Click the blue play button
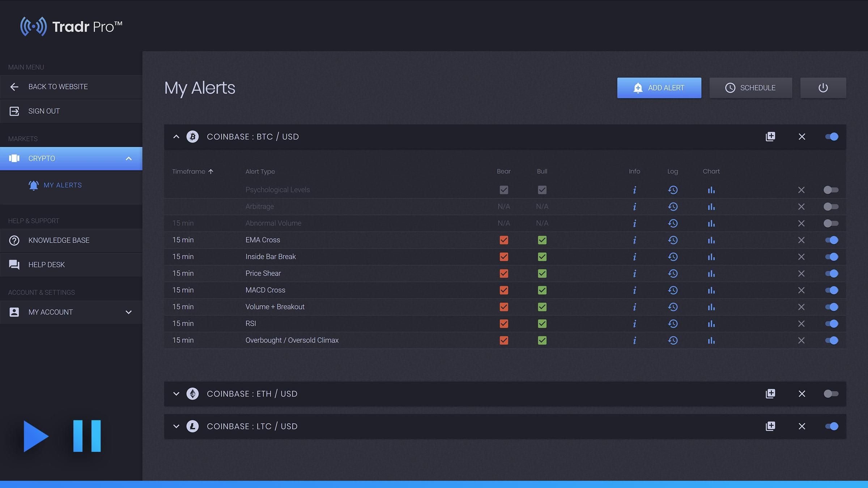Viewport: 868px width, 488px height. (36, 436)
